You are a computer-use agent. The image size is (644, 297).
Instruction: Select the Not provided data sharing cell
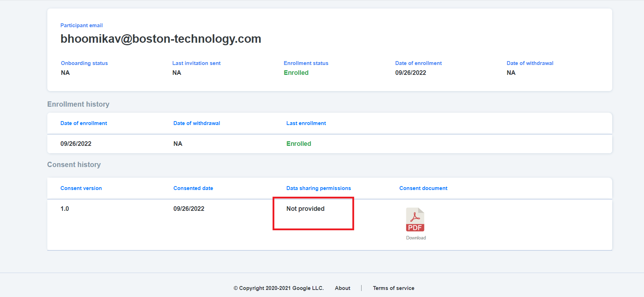[305, 209]
